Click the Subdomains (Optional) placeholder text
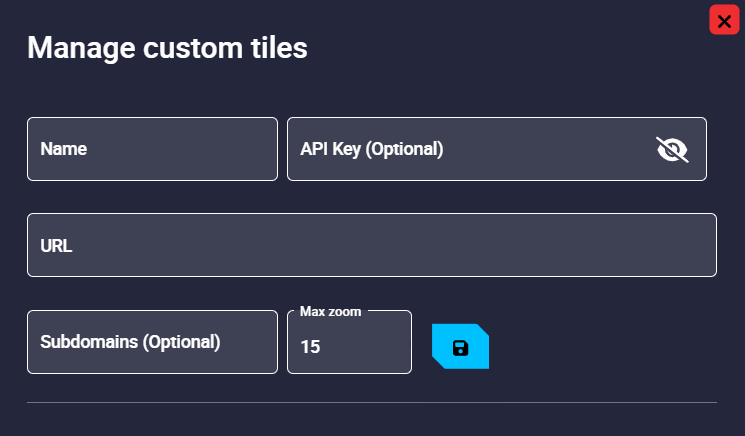The image size is (745, 436). (x=130, y=341)
